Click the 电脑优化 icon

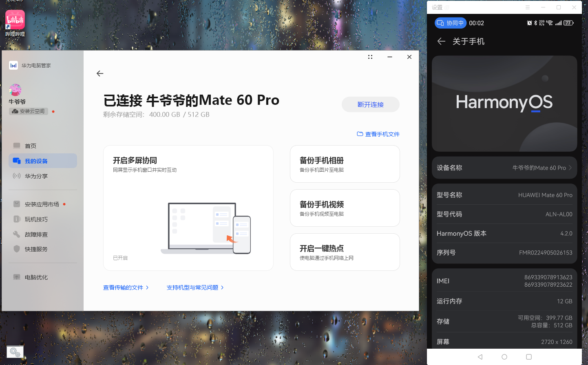[17, 277]
